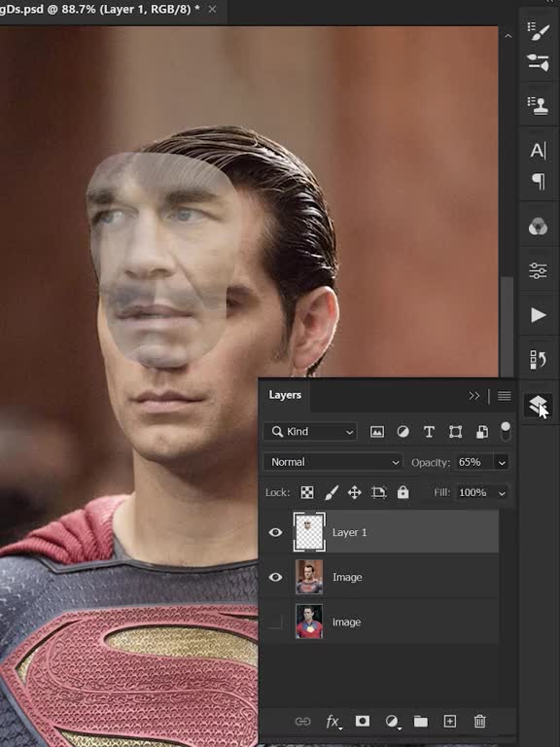Select the bottom image layer name
560x747 pixels.
coord(346,622)
